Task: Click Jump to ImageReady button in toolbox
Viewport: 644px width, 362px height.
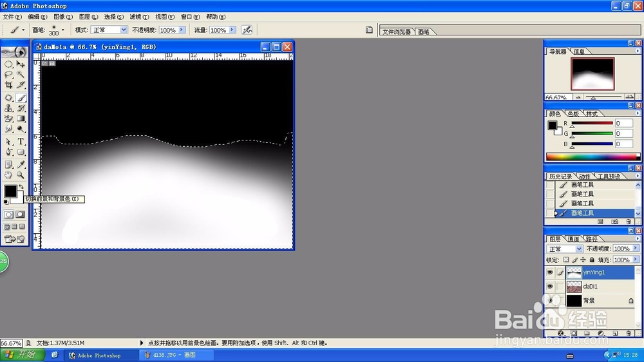Action: [x=14, y=239]
